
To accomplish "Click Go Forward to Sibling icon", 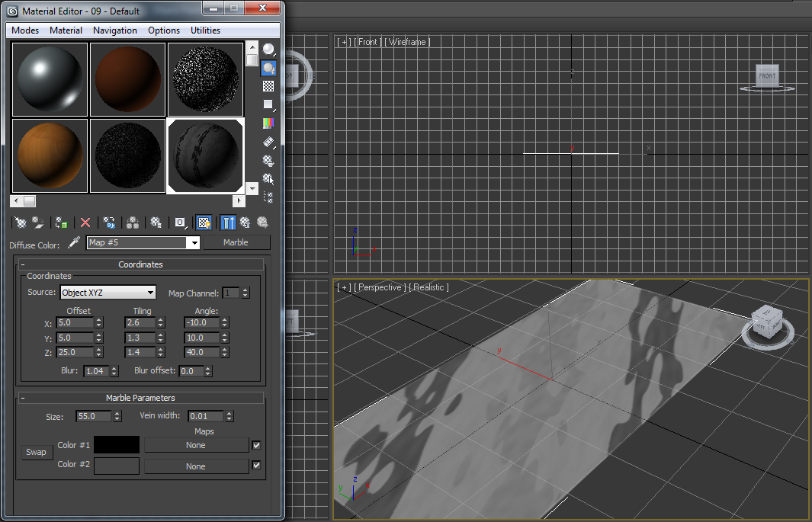I will 262,223.
